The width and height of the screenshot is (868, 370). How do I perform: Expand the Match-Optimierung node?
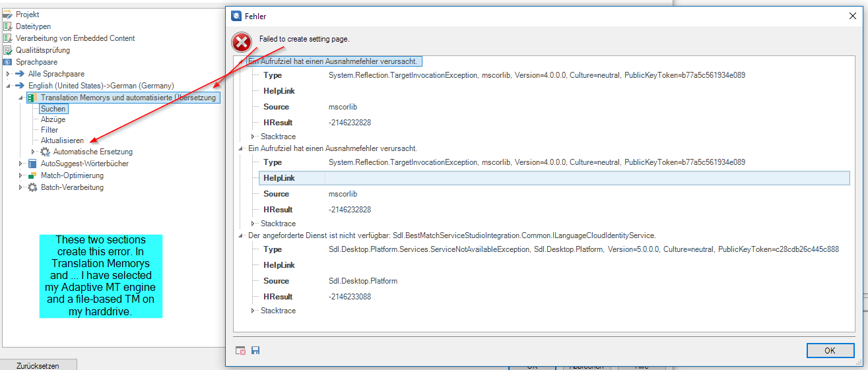point(20,175)
